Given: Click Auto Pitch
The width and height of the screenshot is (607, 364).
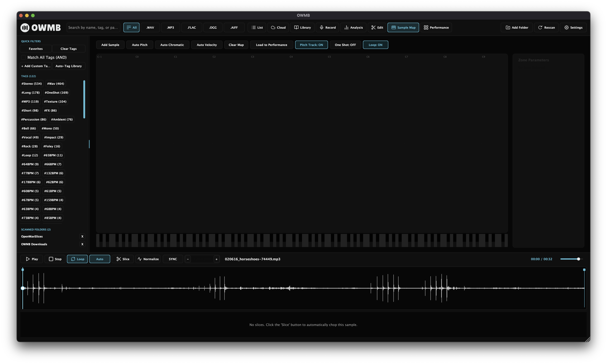Looking at the screenshot, I should tap(140, 45).
